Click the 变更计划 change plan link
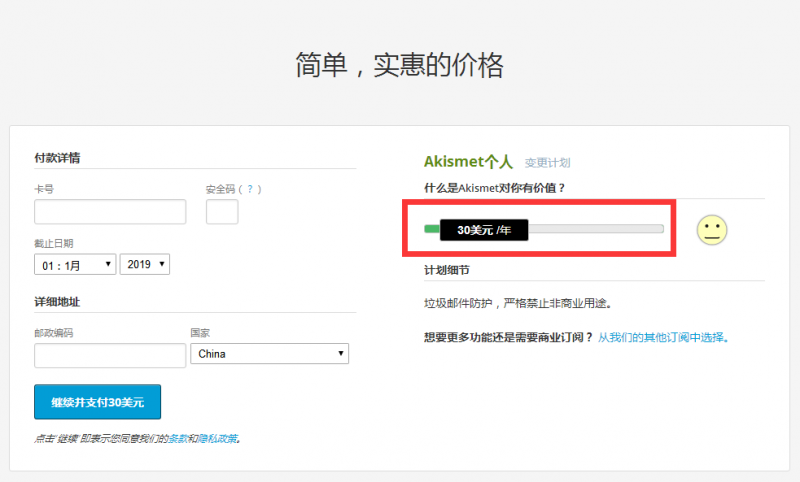The height and width of the screenshot is (482, 800). (x=548, y=163)
